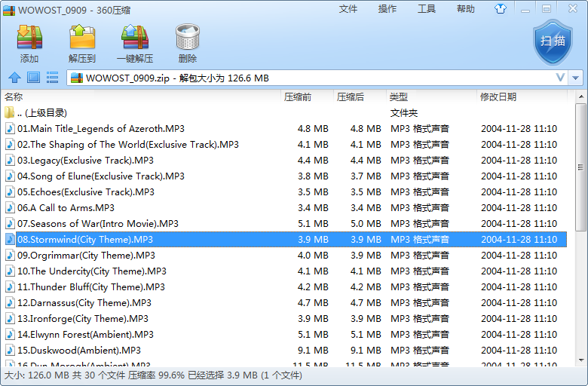Select 13.Ironforge(City Theme).MP3 filename

tap(83, 318)
